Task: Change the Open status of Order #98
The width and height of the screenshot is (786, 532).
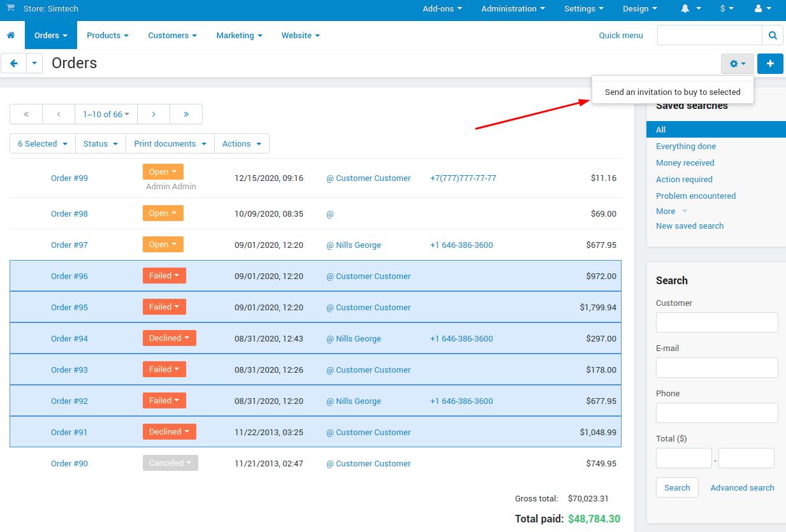Action: (163, 213)
